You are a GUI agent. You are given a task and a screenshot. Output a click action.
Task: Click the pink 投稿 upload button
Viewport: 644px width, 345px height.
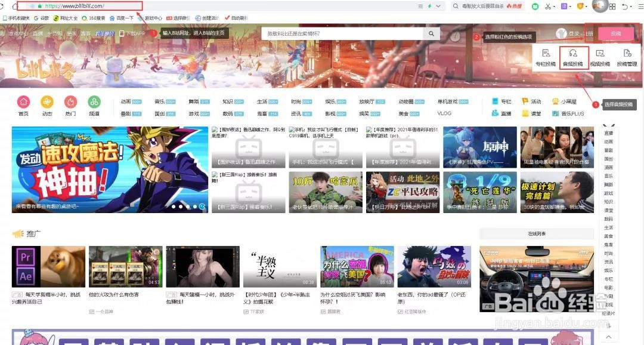coord(615,33)
